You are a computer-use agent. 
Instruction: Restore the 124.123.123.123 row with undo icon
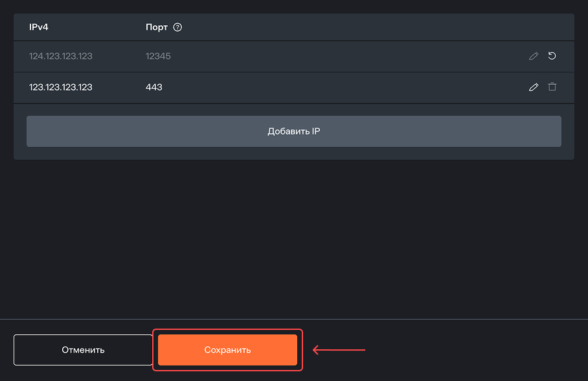click(552, 56)
